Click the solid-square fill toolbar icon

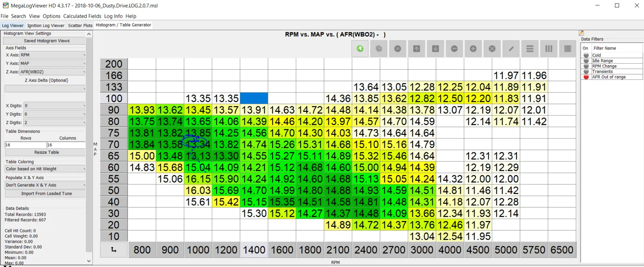568,49
